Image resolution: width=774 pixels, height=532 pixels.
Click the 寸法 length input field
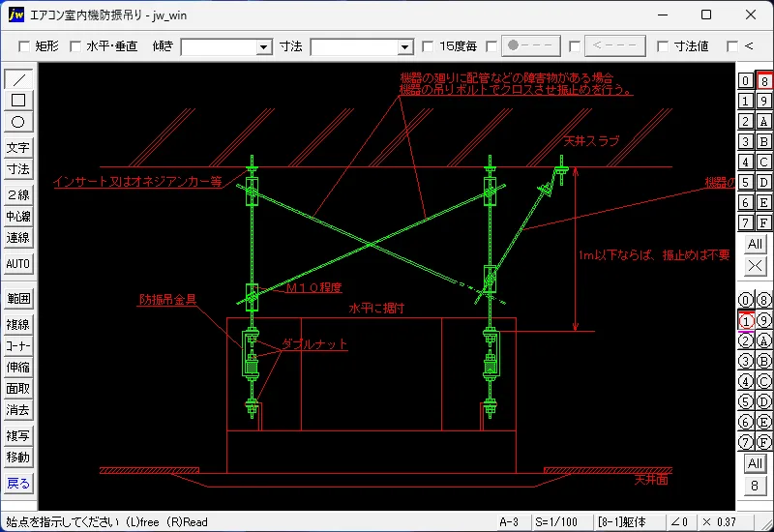coord(354,46)
